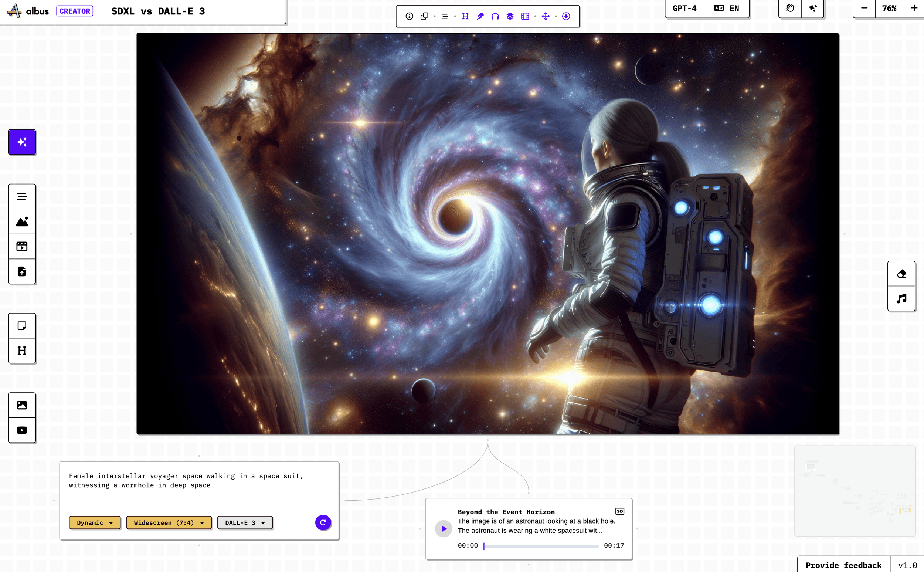Open the YouTube video sidebar icon
924x572 pixels.
coord(22,430)
